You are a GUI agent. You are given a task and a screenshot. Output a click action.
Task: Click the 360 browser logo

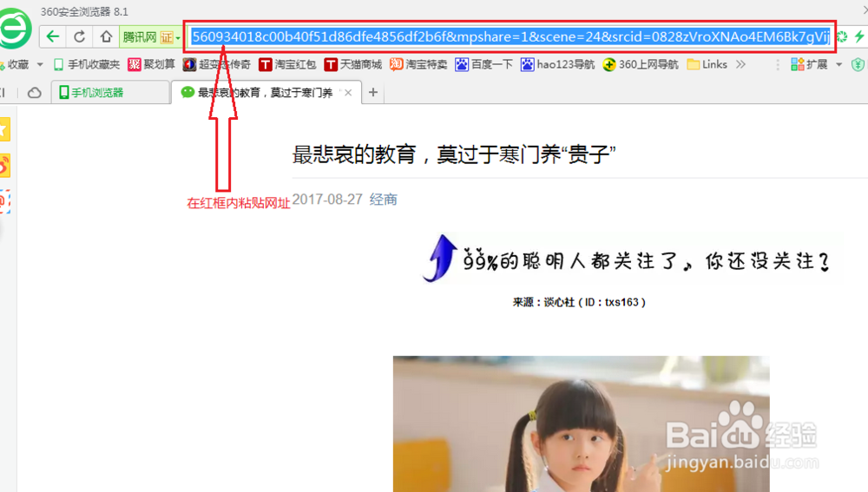tap(15, 28)
